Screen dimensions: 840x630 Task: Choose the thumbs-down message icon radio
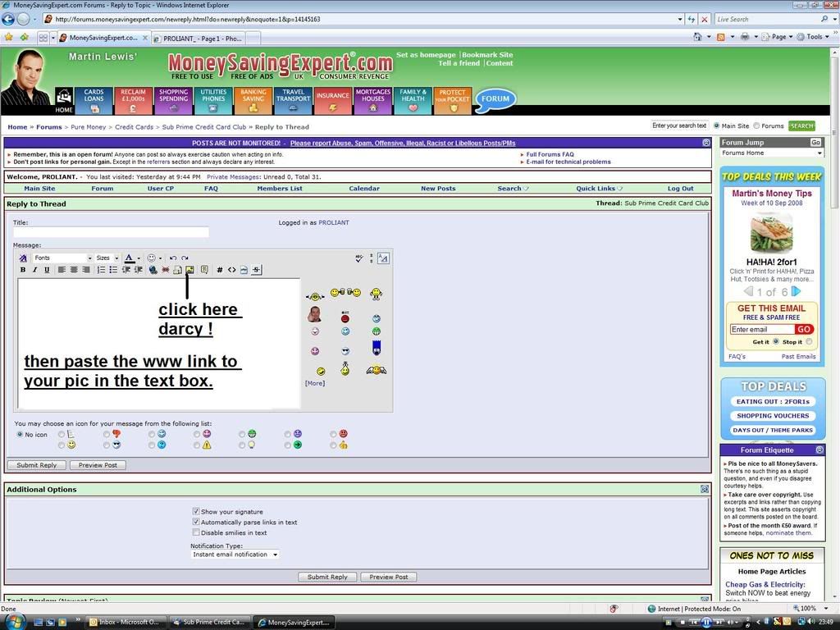107,435
